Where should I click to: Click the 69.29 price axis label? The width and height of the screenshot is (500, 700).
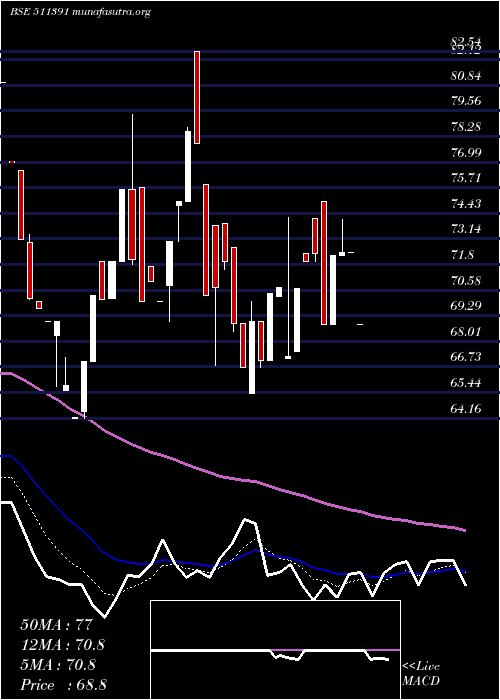(x=466, y=306)
